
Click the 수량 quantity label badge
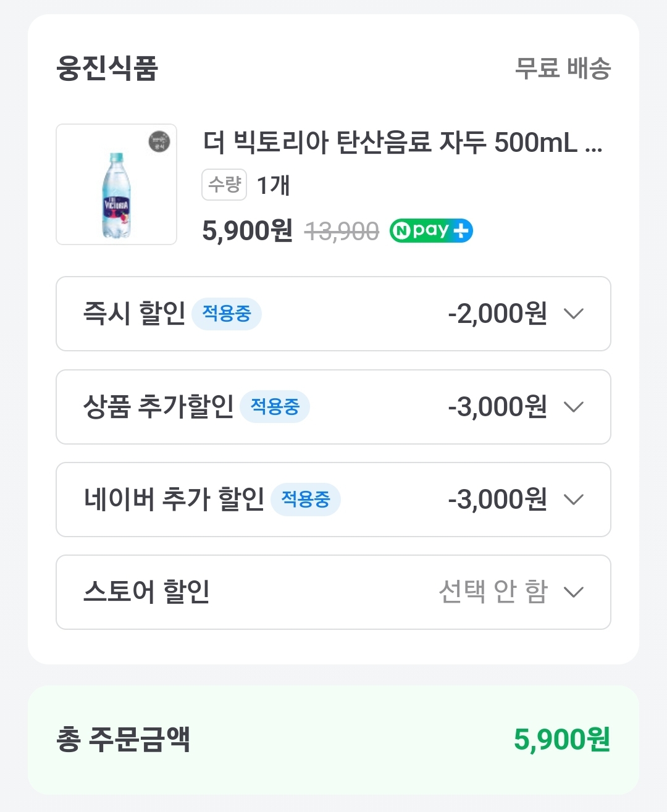point(224,185)
